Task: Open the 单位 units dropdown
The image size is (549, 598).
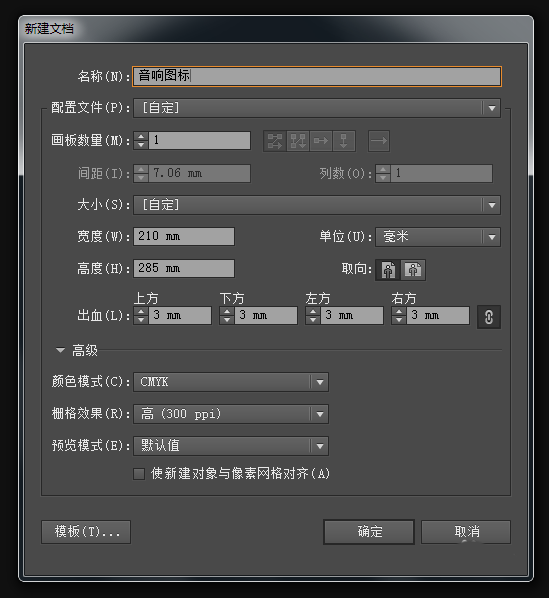Action: pyautogui.click(x=438, y=237)
